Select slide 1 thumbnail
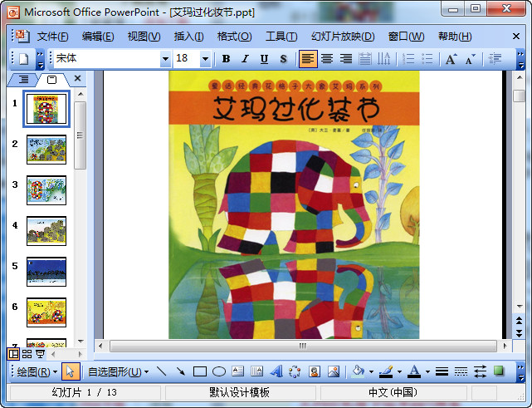Screen dimensions: 532x408 [x=46, y=109]
